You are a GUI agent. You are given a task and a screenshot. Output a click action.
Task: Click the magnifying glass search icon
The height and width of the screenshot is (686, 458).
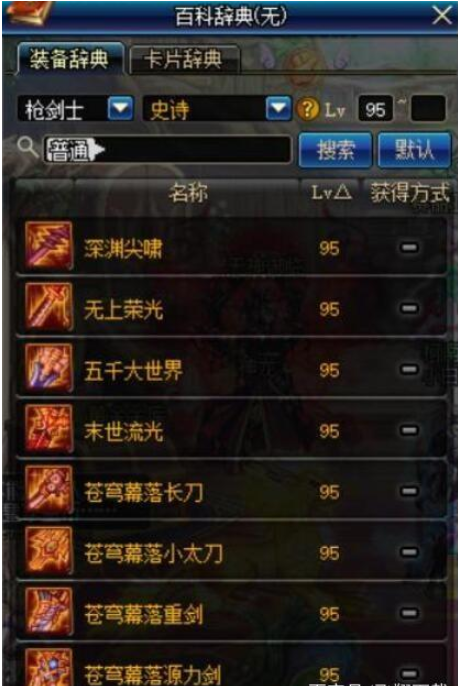[27, 147]
